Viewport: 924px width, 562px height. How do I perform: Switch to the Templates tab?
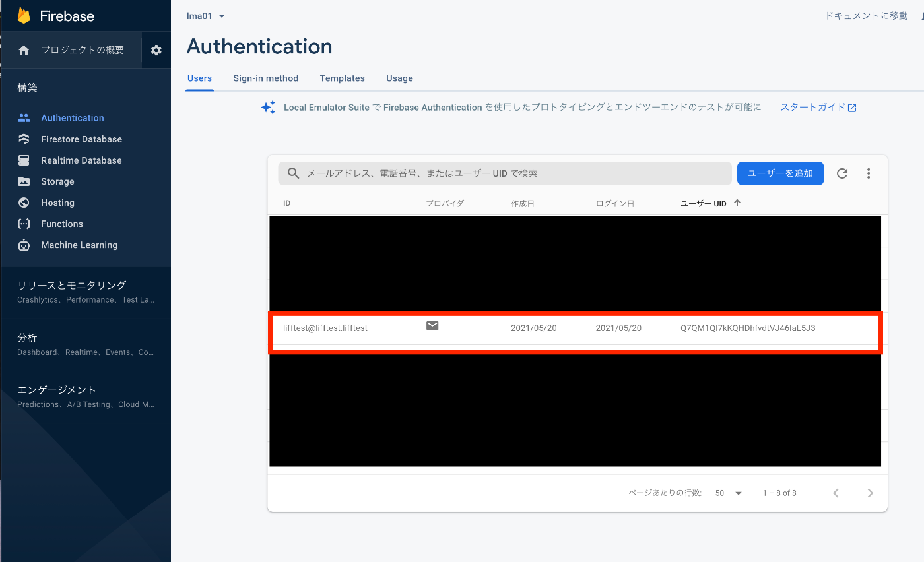point(342,78)
